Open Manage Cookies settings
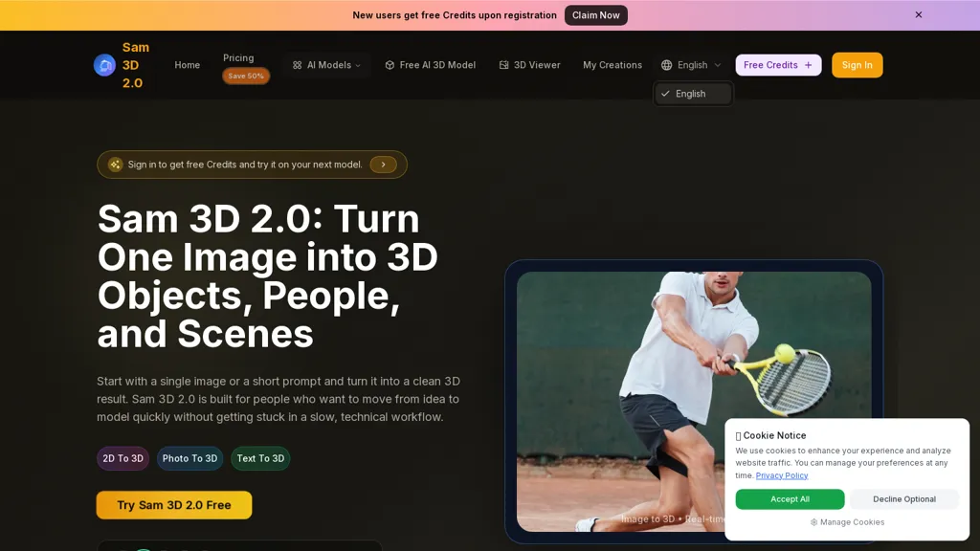This screenshot has width=980, height=551. [847, 522]
